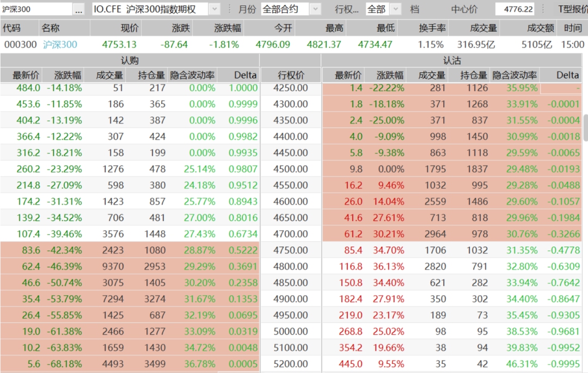
Task: Click put change -25.00%
Action: (x=387, y=120)
